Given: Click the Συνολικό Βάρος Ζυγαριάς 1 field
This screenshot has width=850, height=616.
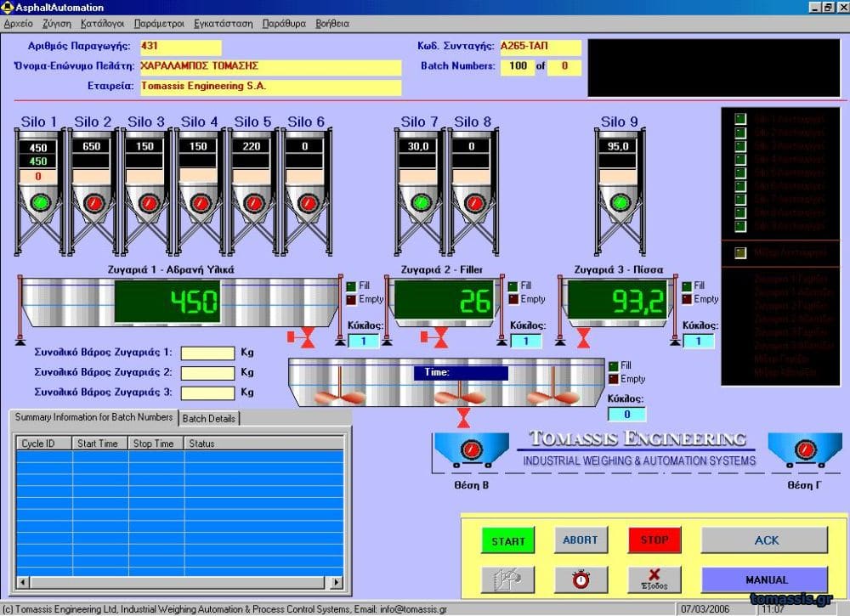Looking at the screenshot, I should click(207, 353).
